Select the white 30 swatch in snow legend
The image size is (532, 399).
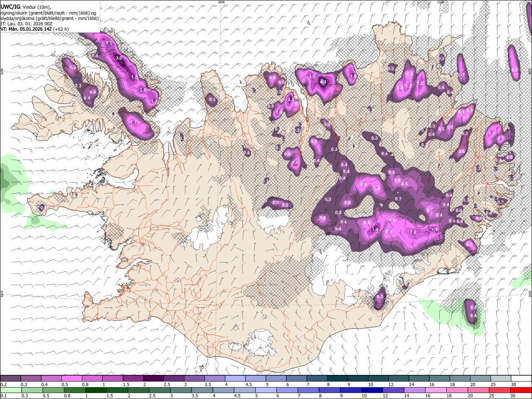click(x=521, y=379)
